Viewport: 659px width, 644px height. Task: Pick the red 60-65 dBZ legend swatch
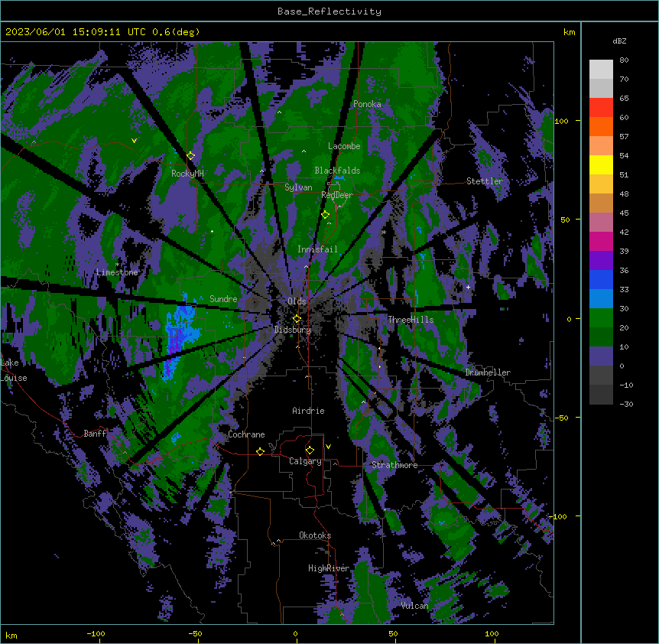[601, 108]
